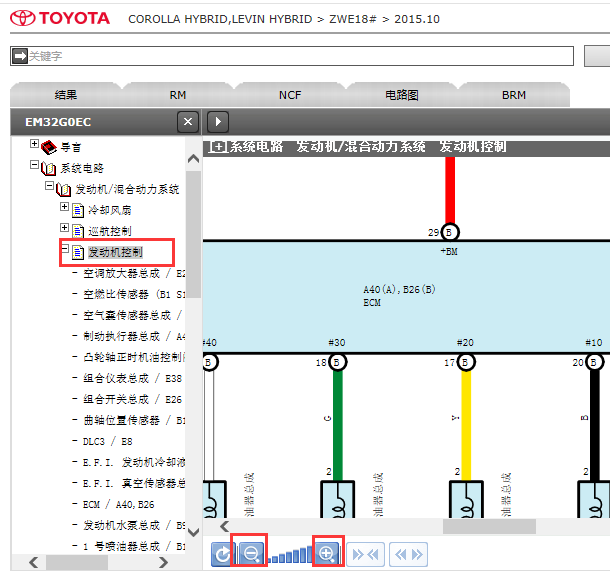The image size is (610, 579).
Task: Zoom out of the wiring diagram
Action: point(250,554)
